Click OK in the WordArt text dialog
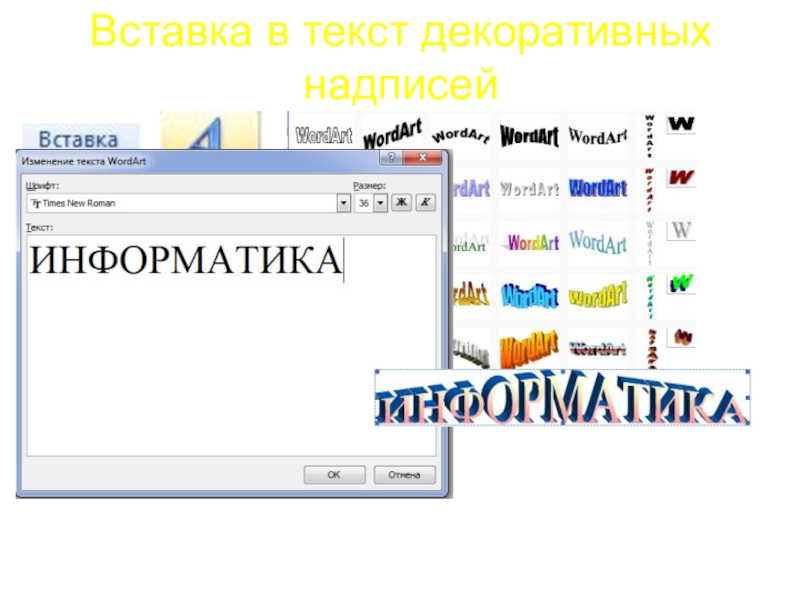The width and height of the screenshot is (800, 600). click(x=334, y=474)
